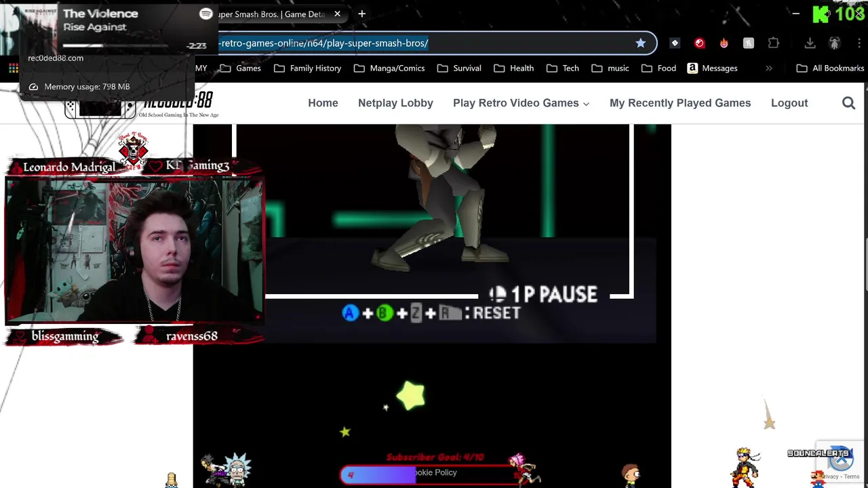Open the MY bookmark folder
Image resolution: width=868 pixels, height=488 pixels.
click(201, 68)
